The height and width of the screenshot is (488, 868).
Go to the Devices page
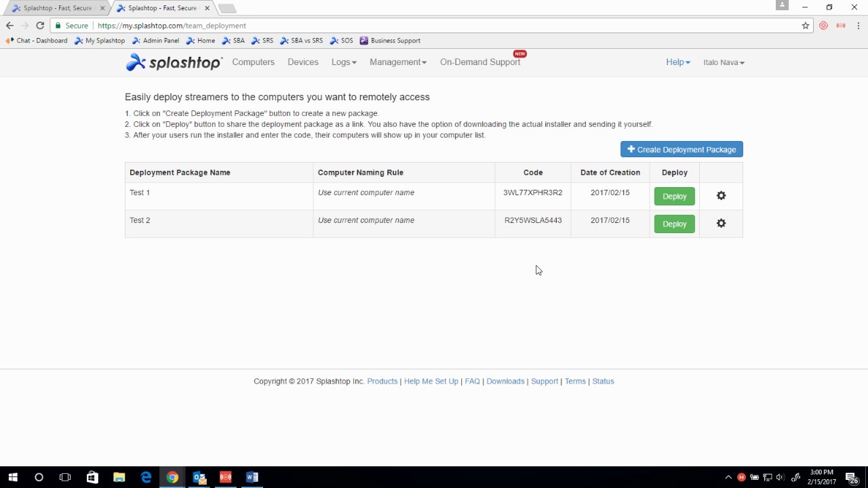tap(302, 62)
